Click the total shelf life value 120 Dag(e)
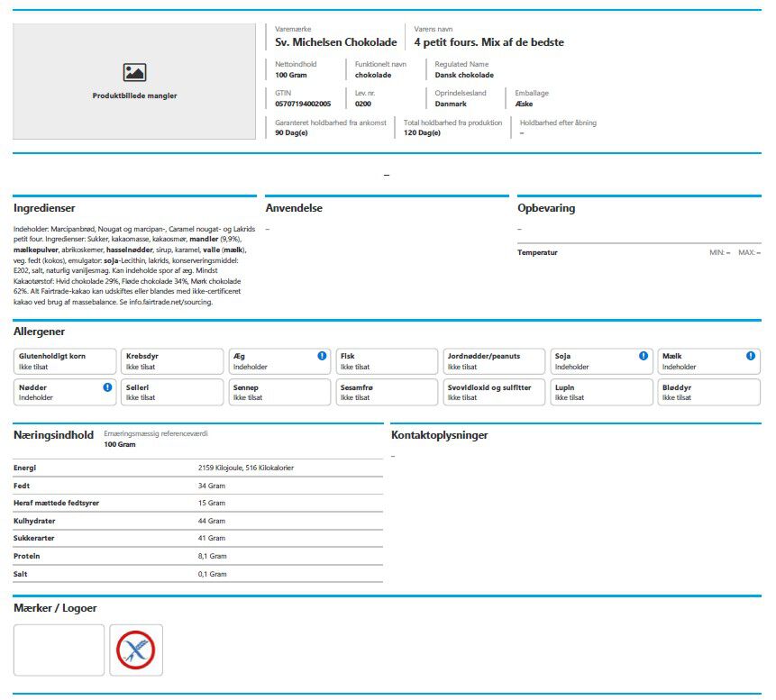The image size is (776, 700). coord(422,132)
